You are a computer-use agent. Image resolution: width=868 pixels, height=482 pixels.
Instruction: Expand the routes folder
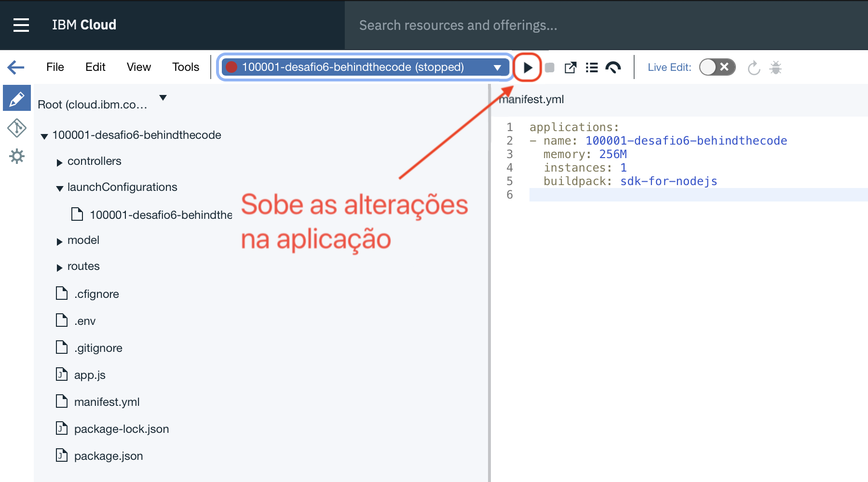click(59, 268)
